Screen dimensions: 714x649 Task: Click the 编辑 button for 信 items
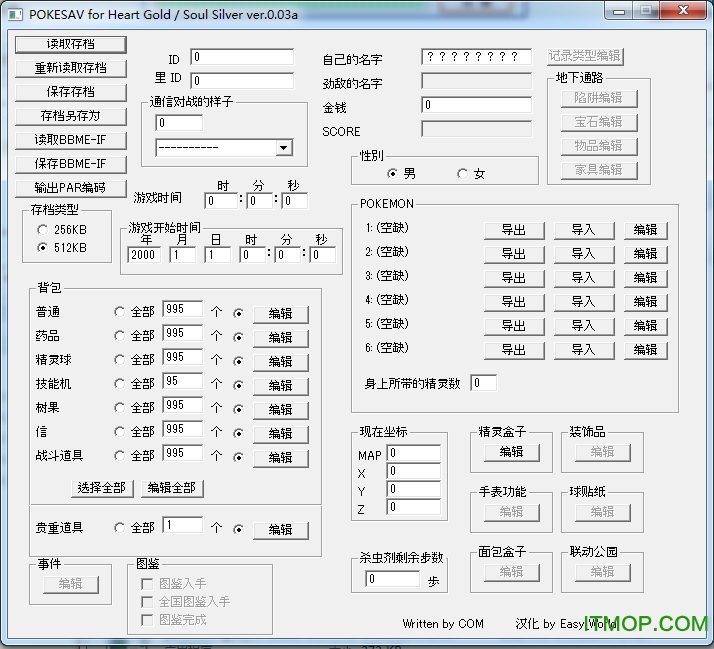(x=280, y=434)
